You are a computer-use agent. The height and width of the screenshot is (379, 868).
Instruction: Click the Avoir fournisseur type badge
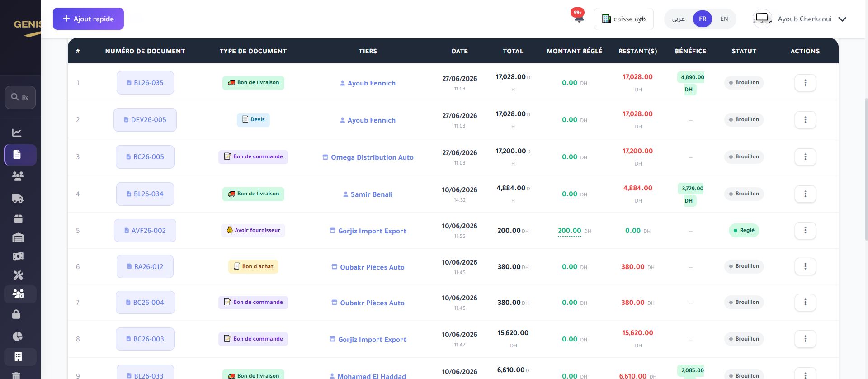click(253, 230)
